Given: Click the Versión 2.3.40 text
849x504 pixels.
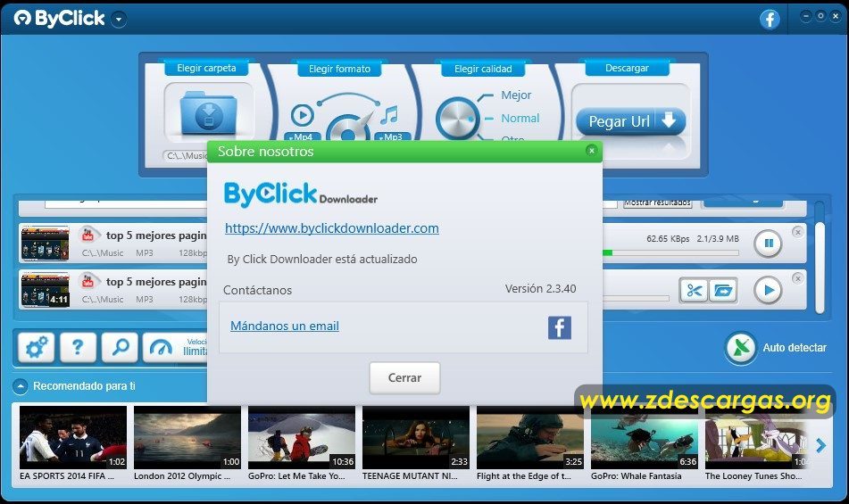Looking at the screenshot, I should click(x=540, y=289).
